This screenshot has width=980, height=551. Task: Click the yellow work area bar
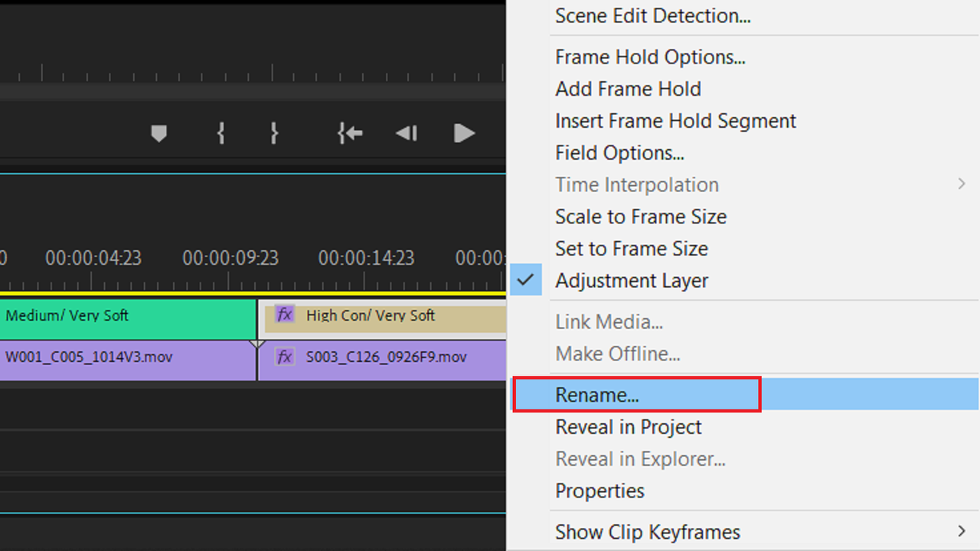[x=253, y=293]
